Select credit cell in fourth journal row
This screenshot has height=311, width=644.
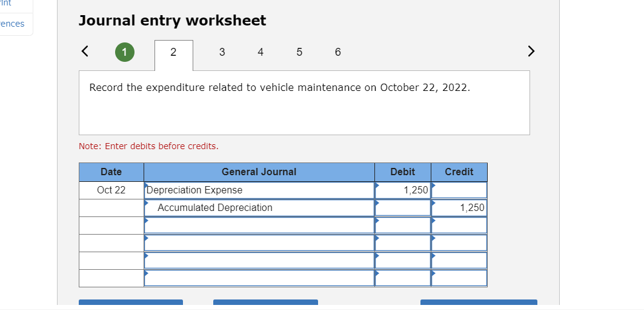[x=459, y=243]
